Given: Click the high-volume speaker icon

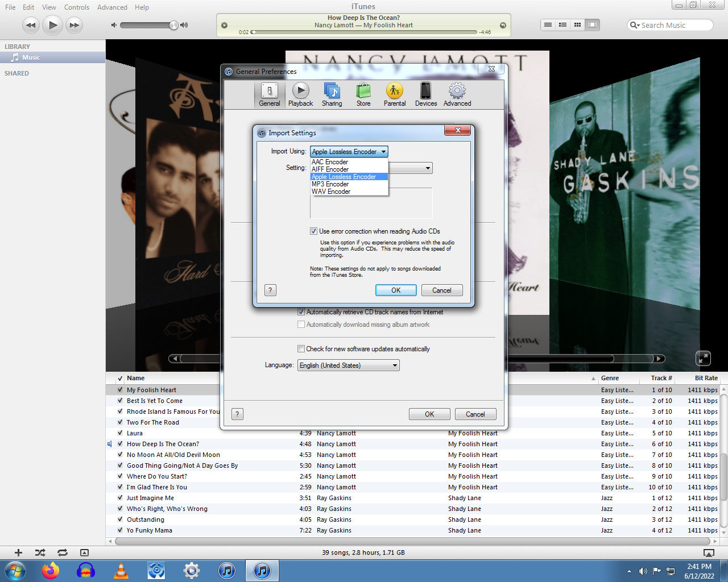Looking at the screenshot, I should pyautogui.click(x=184, y=25).
